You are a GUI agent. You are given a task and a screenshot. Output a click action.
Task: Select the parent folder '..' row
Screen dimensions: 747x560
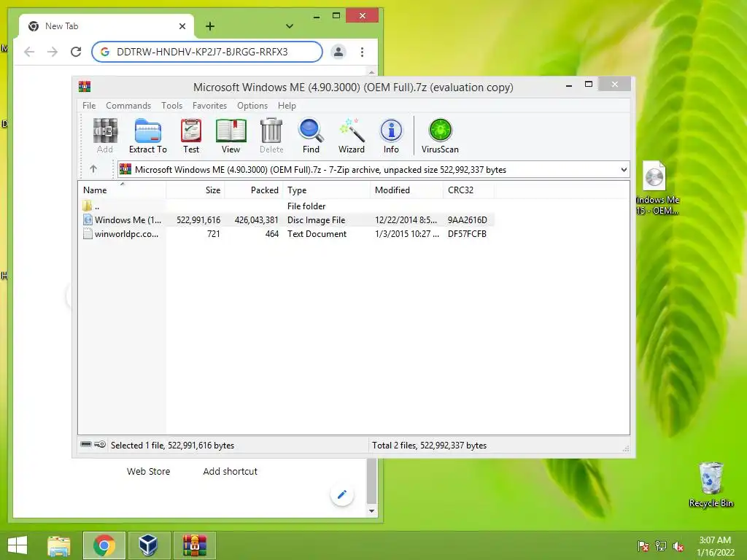tap(286, 206)
